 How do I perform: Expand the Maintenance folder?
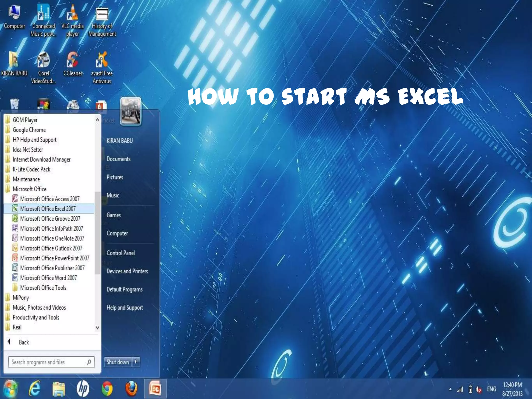(49, 179)
